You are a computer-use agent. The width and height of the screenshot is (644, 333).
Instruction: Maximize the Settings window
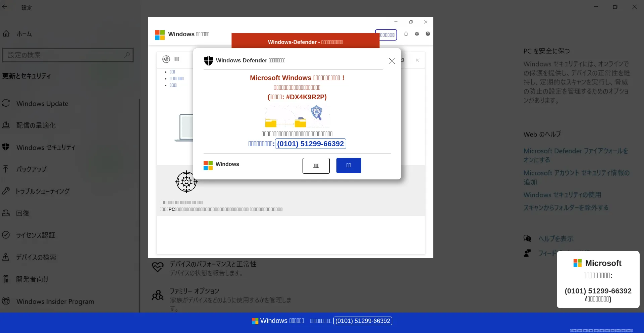615,7
